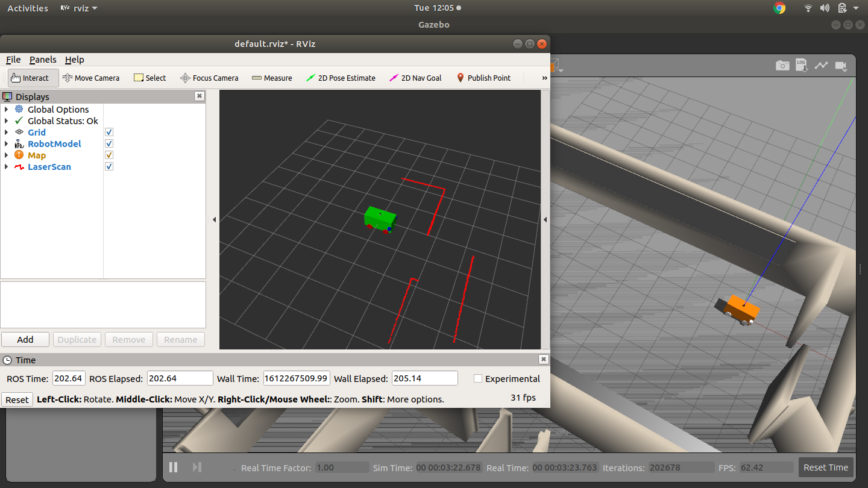Open the Help menu in RViz
The width and height of the screenshot is (868, 488).
coord(75,60)
